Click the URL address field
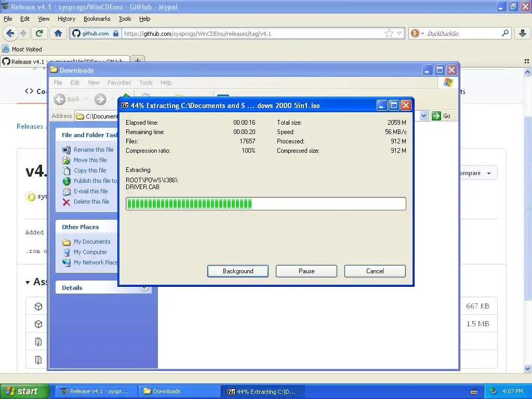The width and height of the screenshot is (532, 399). pos(253,33)
